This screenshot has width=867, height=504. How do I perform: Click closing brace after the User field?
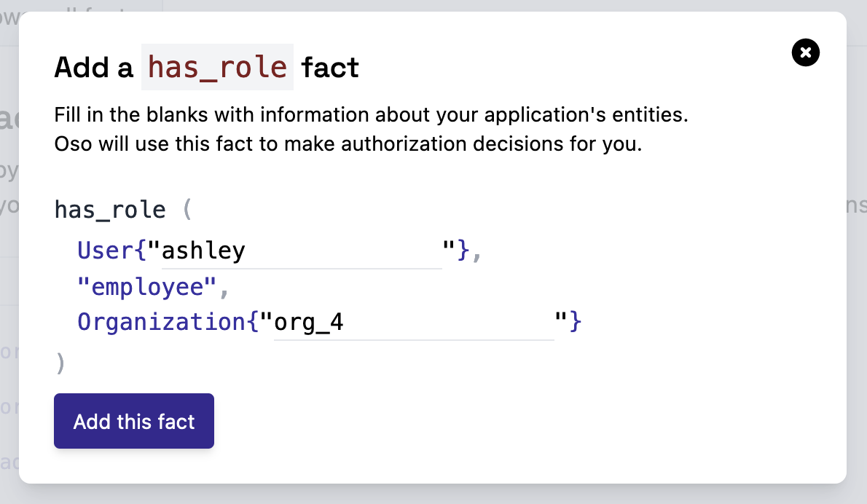click(x=463, y=251)
